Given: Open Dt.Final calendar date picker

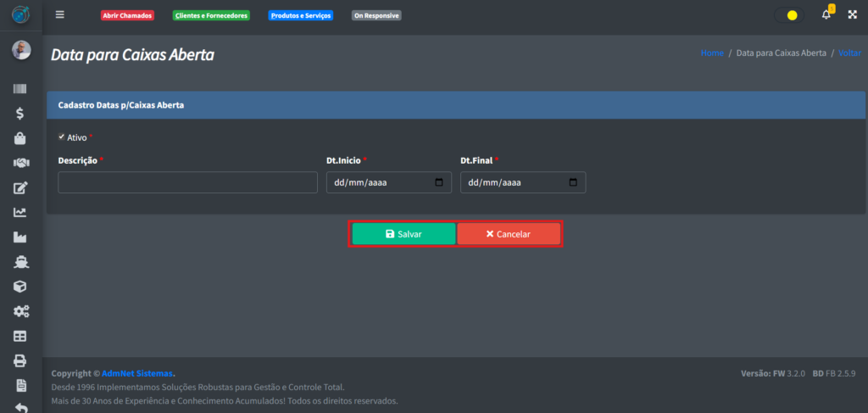Looking at the screenshot, I should (x=573, y=182).
